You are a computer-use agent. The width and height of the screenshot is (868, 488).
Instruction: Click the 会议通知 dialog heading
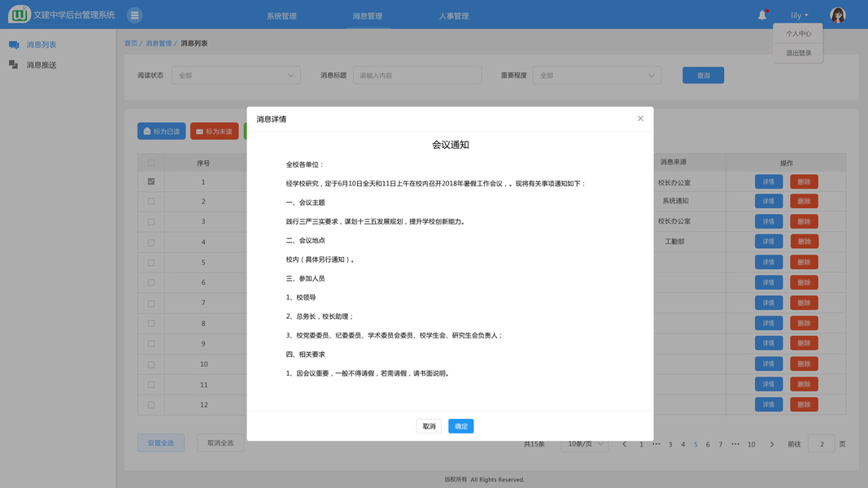[x=451, y=145]
